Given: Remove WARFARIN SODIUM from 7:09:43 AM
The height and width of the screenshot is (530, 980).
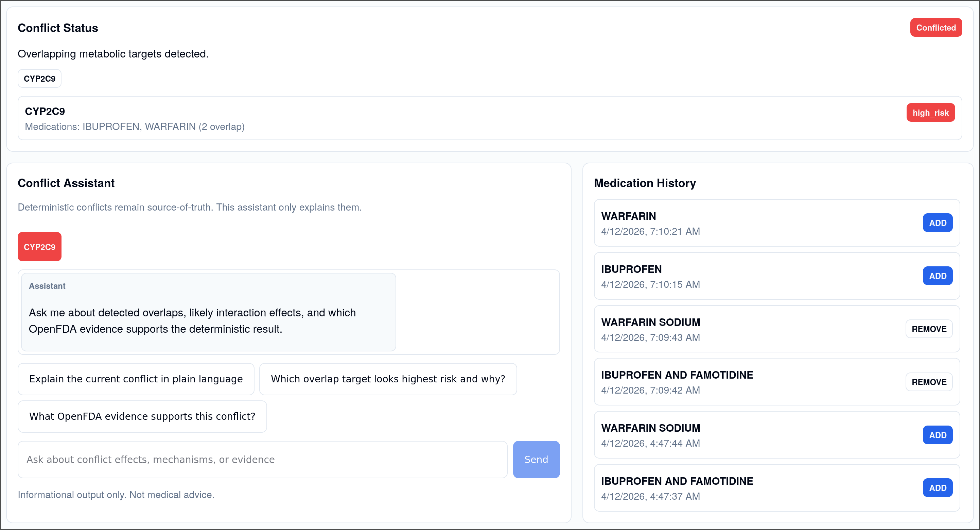Looking at the screenshot, I should pyautogui.click(x=928, y=329).
